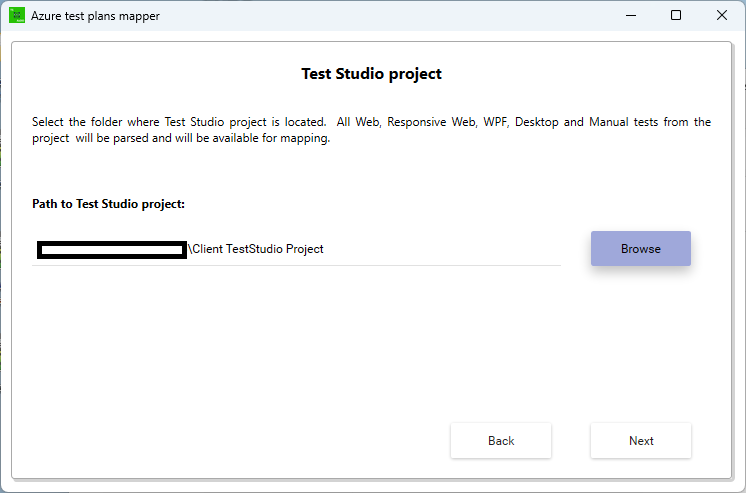Click the empty area of the path field before Browse
Screen dimensions: 746x493
(x=442, y=249)
